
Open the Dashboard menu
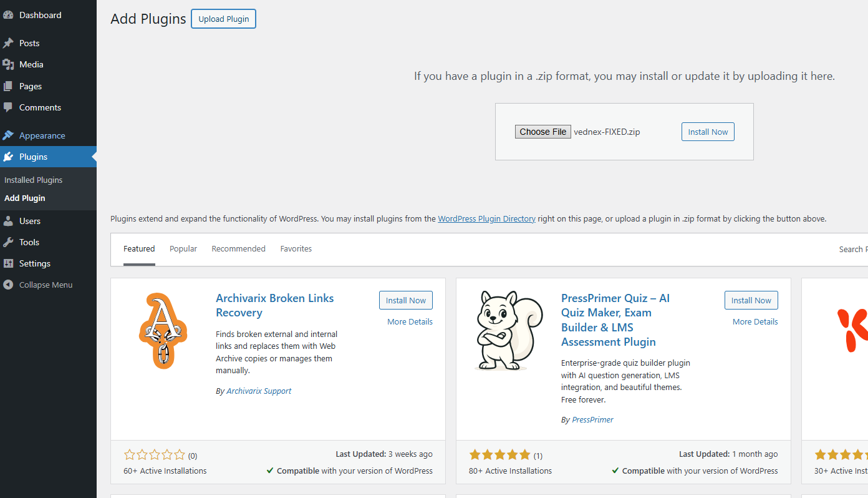point(48,15)
